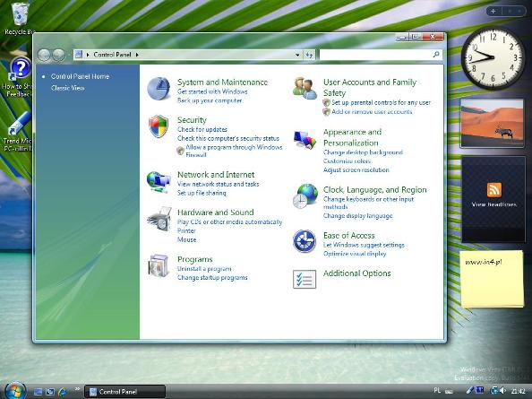
Task: Click Let Windows suggest settings link
Action: 364,245
